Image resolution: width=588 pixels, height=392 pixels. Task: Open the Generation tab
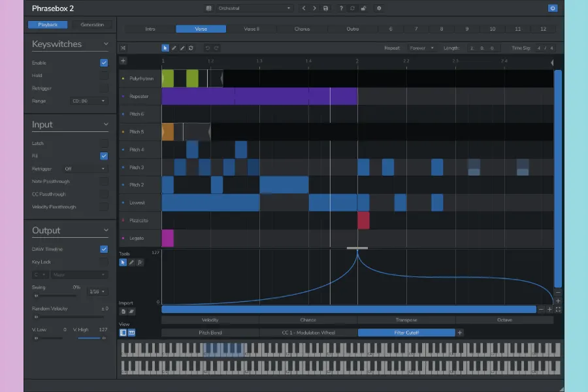91,25
